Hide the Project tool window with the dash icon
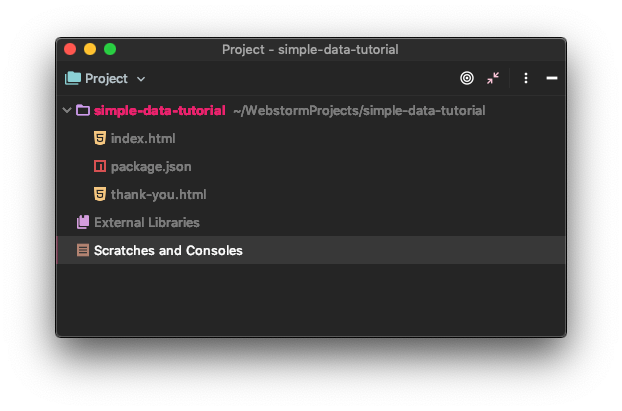Viewport: 622px width, 411px height. (552, 78)
